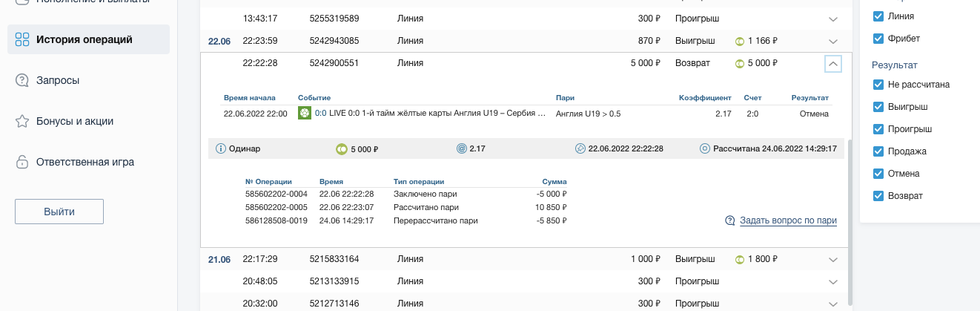Screen dimensions: 980x311
Task: Uncheck the Фрибет checkbox
Action: (x=878, y=38)
